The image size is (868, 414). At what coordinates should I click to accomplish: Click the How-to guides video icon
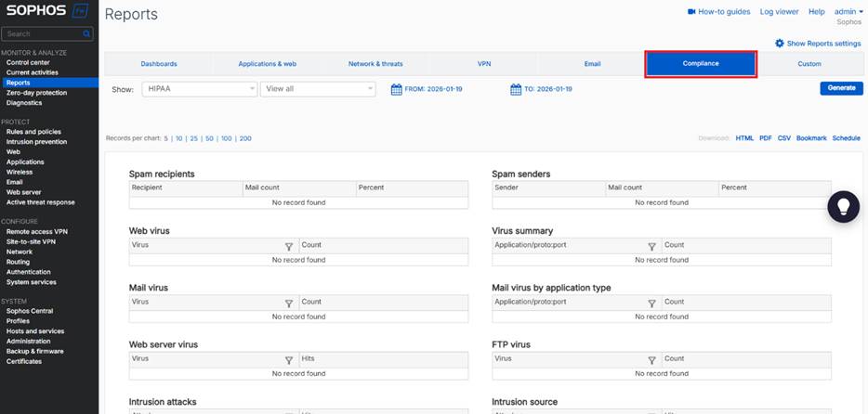691,12
